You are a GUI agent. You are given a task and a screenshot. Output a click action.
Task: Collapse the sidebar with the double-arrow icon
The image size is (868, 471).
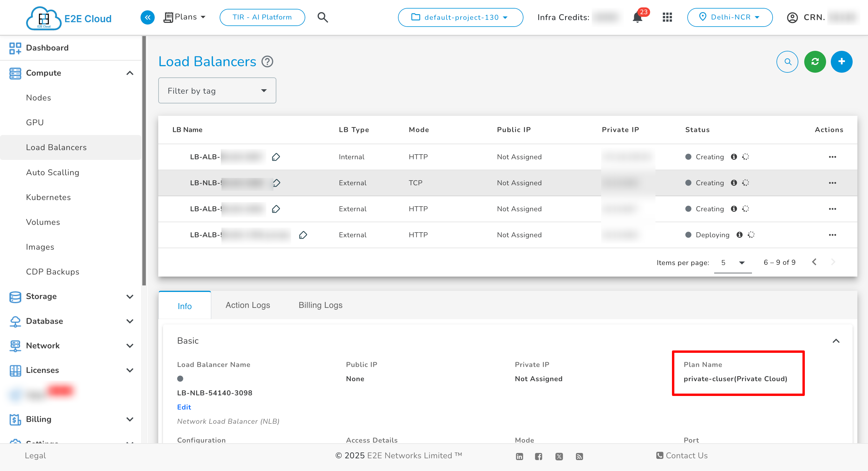147,17
